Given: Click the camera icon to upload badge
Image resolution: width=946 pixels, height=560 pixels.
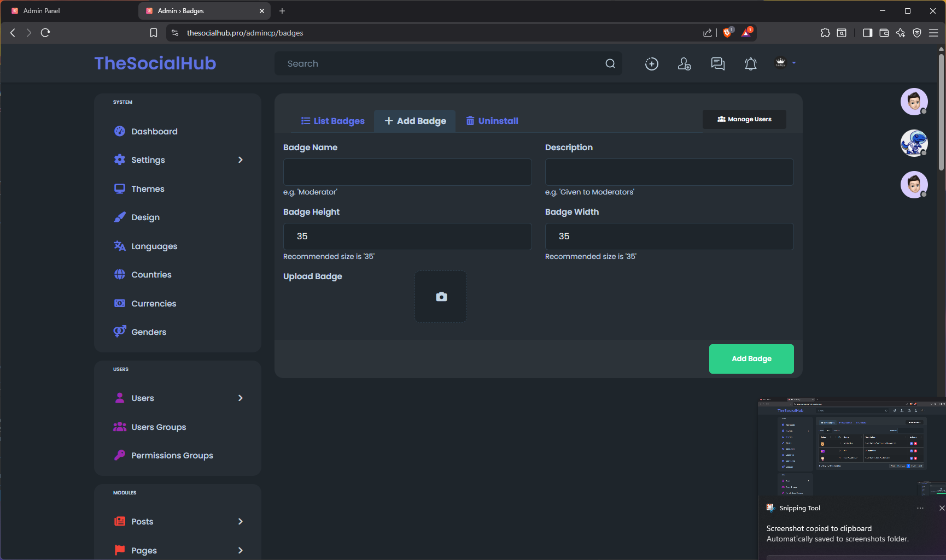Looking at the screenshot, I should [441, 297].
